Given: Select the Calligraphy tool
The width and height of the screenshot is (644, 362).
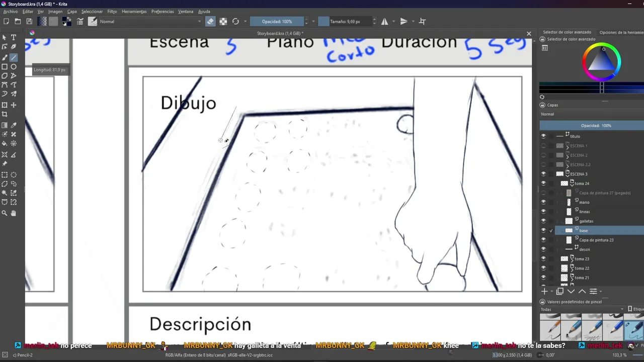Looking at the screenshot, I should point(14,47).
